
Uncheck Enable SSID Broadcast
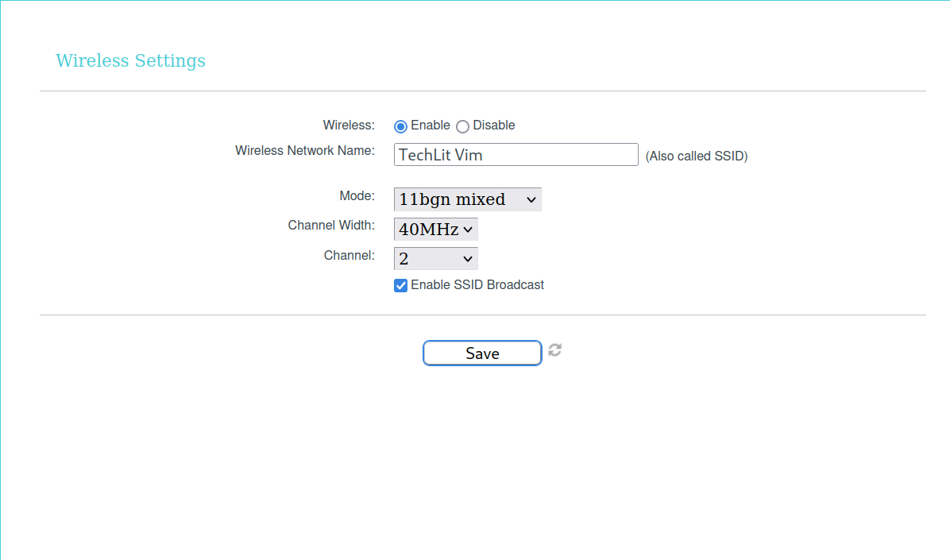[400, 284]
